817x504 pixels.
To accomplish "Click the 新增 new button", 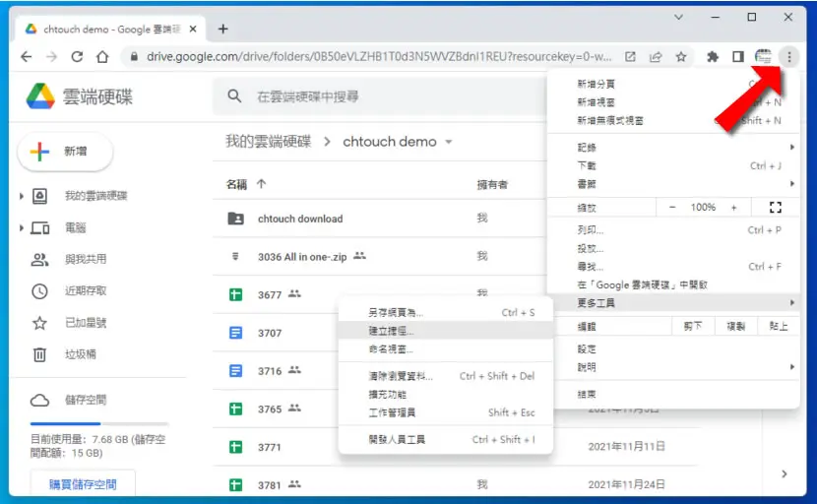I will click(x=65, y=152).
